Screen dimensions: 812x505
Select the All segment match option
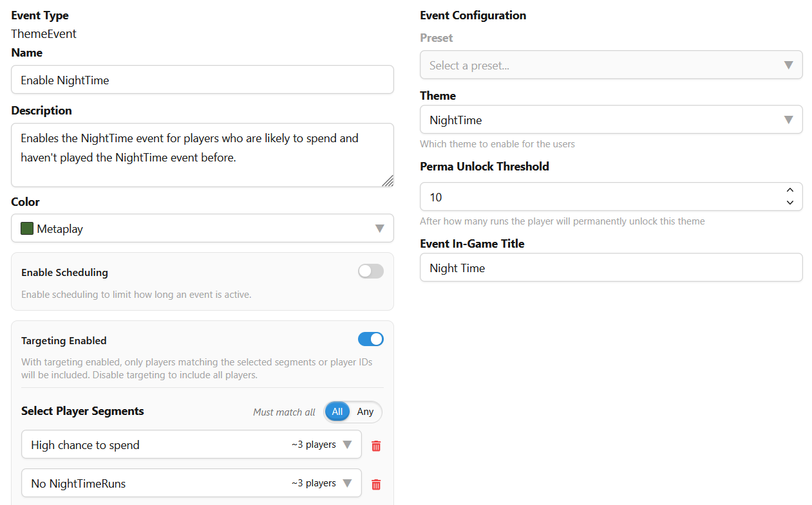click(337, 412)
